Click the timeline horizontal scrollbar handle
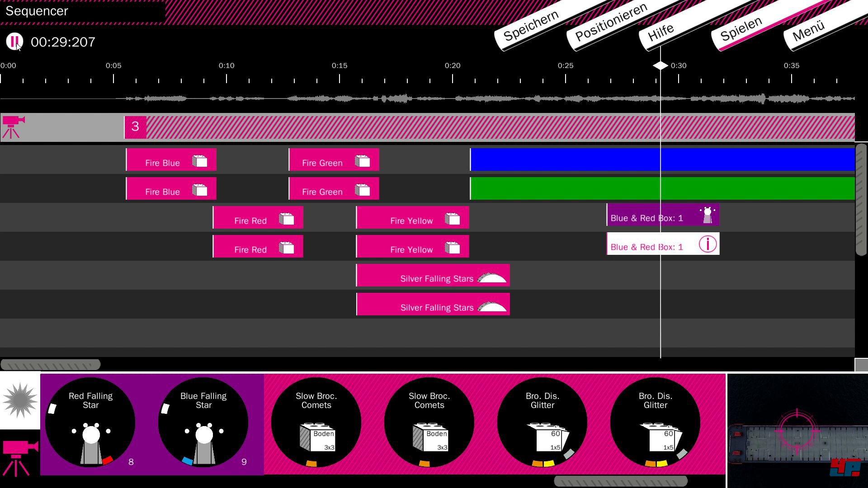This screenshot has height=488, width=868. pyautogui.click(x=51, y=365)
